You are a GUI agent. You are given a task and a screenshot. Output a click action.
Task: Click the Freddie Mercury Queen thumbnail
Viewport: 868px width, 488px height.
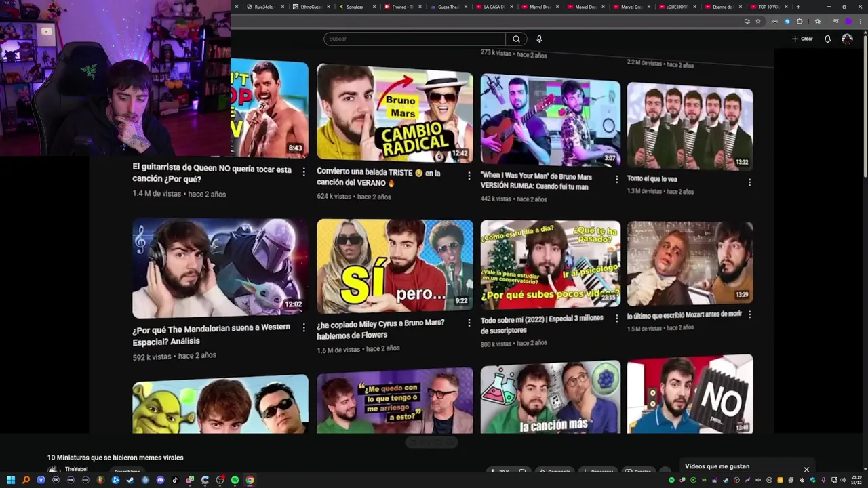[269, 108]
